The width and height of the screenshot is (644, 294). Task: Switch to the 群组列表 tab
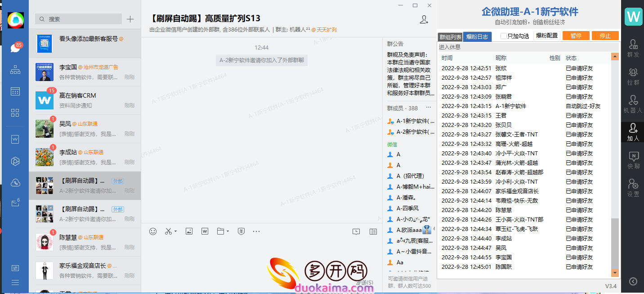tap(450, 37)
